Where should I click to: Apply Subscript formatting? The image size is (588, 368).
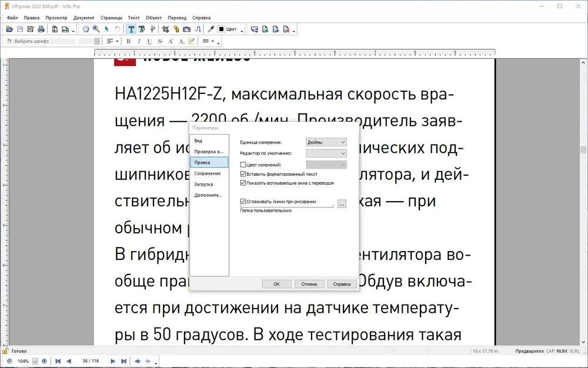pyautogui.click(x=181, y=41)
